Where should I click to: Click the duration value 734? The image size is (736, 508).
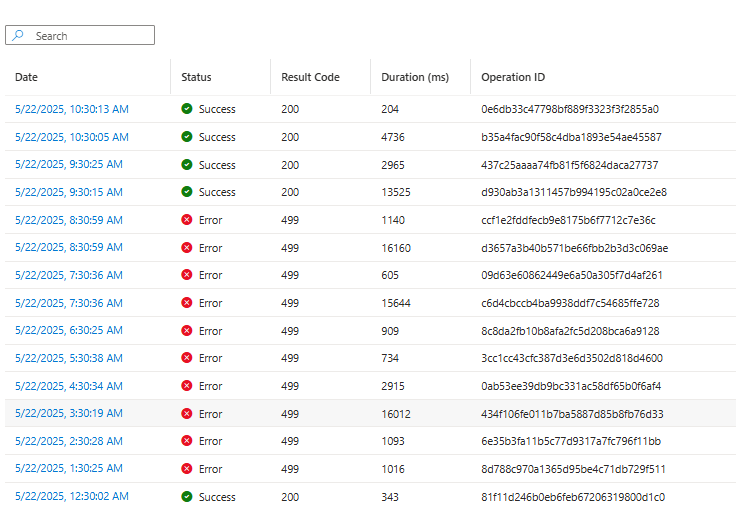pyautogui.click(x=390, y=358)
